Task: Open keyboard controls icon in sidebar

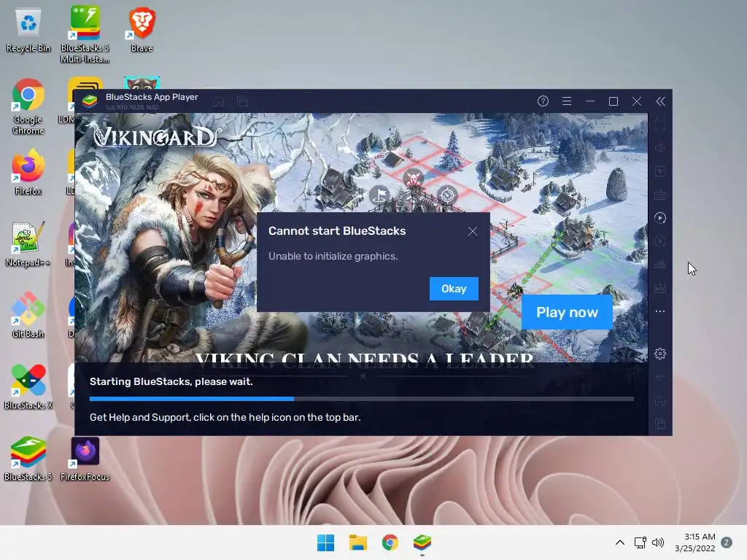Action: pos(659,195)
